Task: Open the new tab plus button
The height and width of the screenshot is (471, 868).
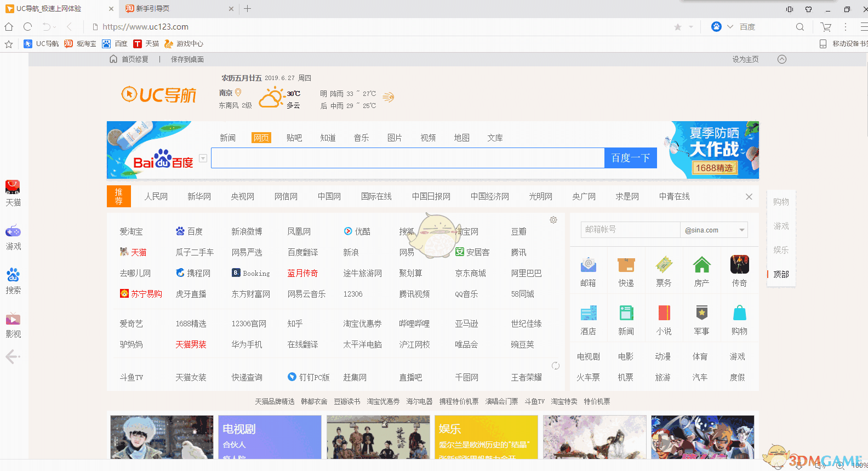Action: tap(248, 8)
